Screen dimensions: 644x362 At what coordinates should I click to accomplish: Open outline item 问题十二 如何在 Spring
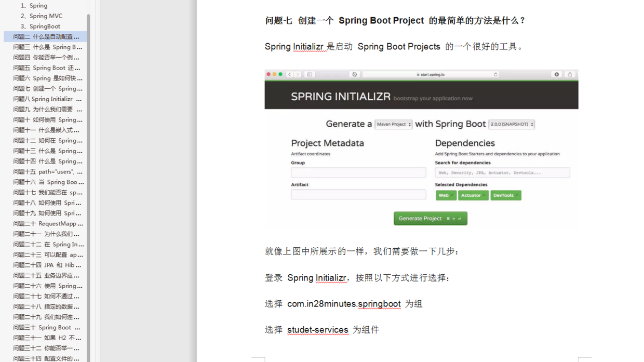[47, 140]
